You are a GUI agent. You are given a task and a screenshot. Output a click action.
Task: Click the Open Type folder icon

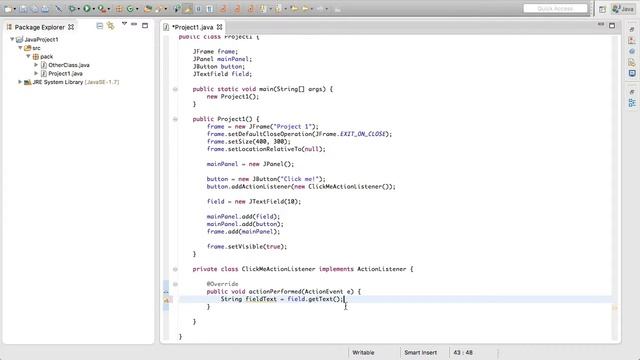(147, 9)
